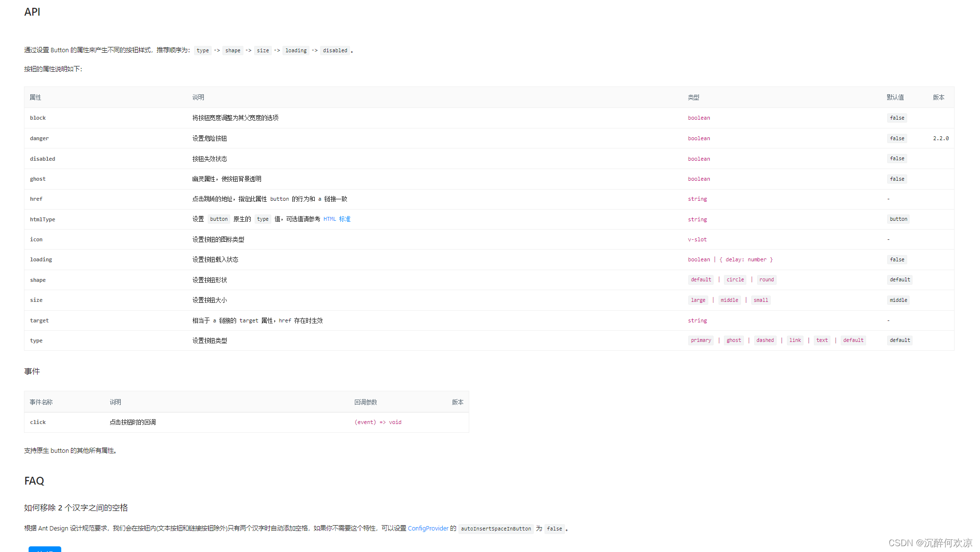Click the blue button at page bottom
980x552 pixels.
click(x=45, y=549)
